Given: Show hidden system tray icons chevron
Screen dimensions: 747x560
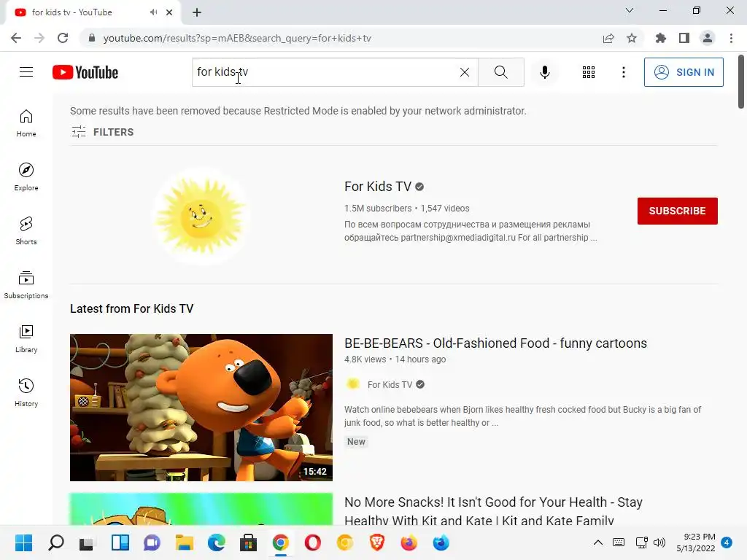Looking at the screenshot, I should (x=598, y=542).
